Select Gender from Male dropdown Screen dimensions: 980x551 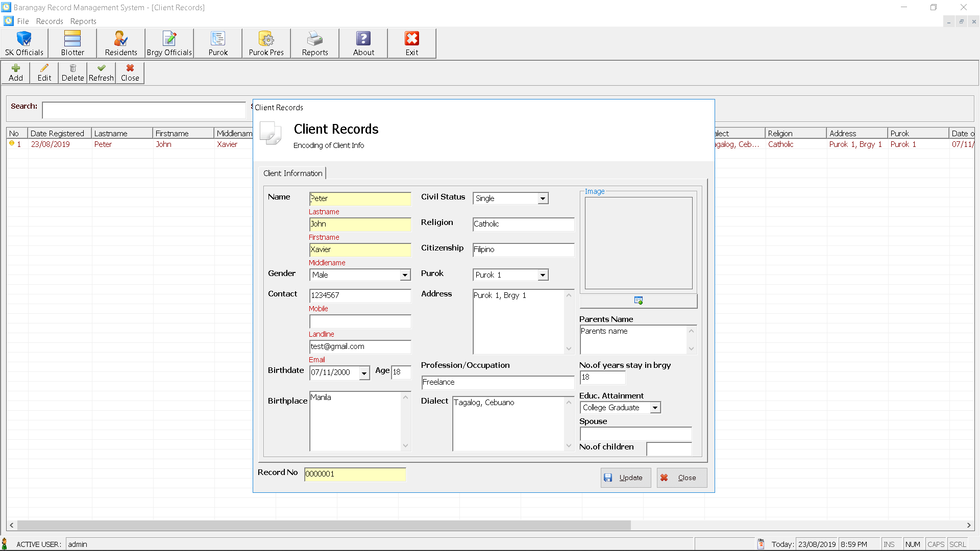click(406, 274)
